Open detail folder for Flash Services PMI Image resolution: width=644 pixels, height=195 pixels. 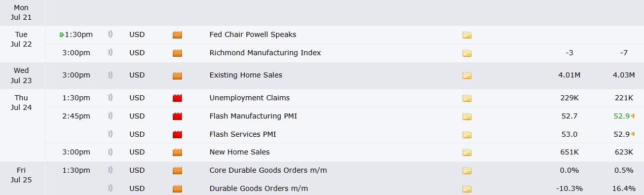tap(467, 135)
